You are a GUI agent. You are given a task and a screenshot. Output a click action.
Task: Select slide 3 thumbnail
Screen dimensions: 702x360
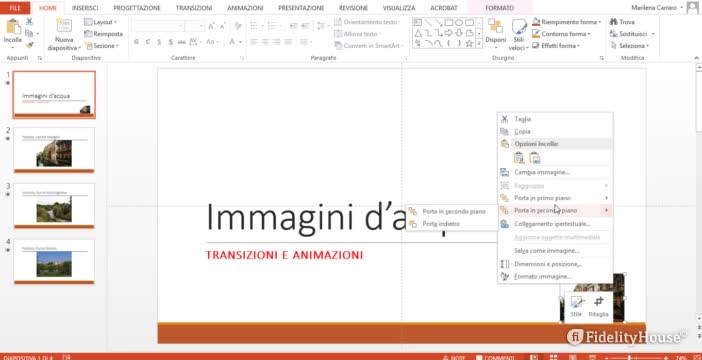tap(54, 206)
